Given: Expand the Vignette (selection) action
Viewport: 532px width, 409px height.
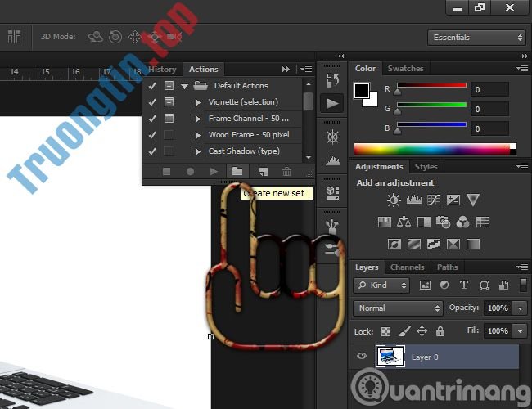Looking at the screenshot, I should point(198,102).
